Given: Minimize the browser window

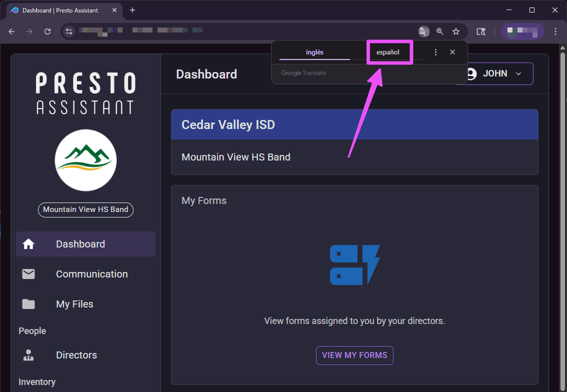Looking at the screenshot, I should pyautogui.click(x=509, y=10).
